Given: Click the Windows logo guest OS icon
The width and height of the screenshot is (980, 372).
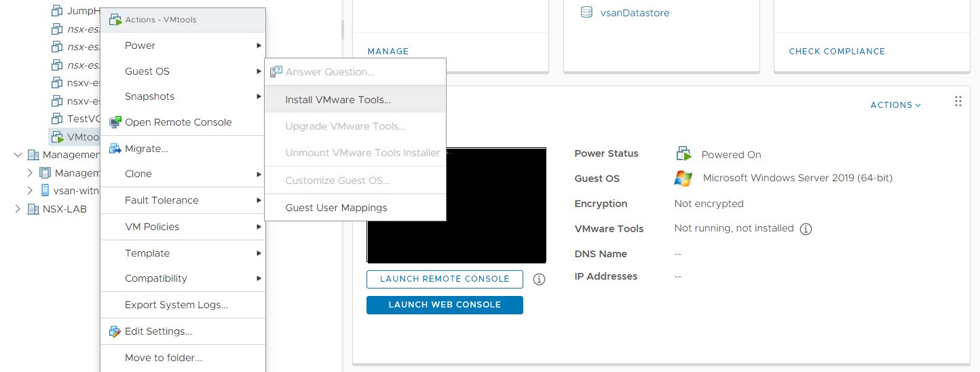Looking at the screenshot, I should tap(683, 179).
